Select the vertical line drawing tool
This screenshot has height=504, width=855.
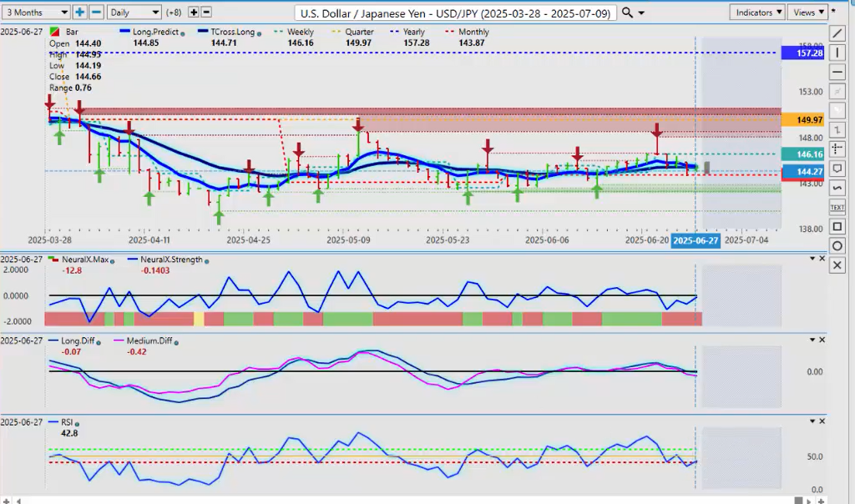coord(837,53)
